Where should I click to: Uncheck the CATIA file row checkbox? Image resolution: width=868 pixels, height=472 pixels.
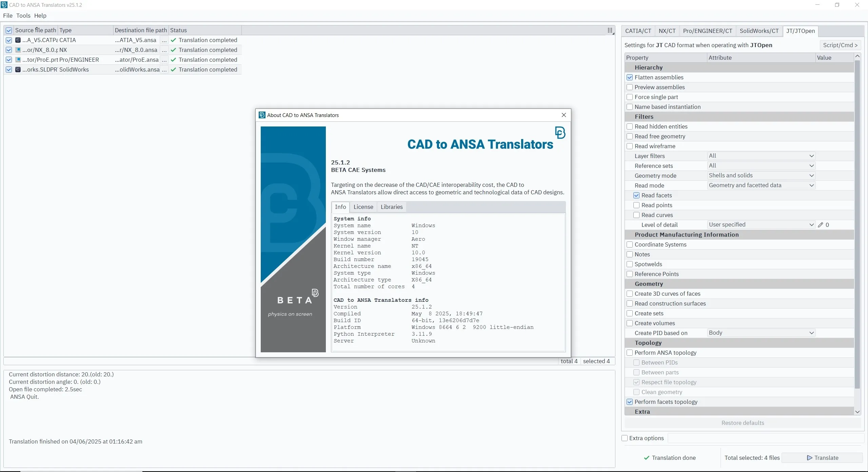coord(9,40)
